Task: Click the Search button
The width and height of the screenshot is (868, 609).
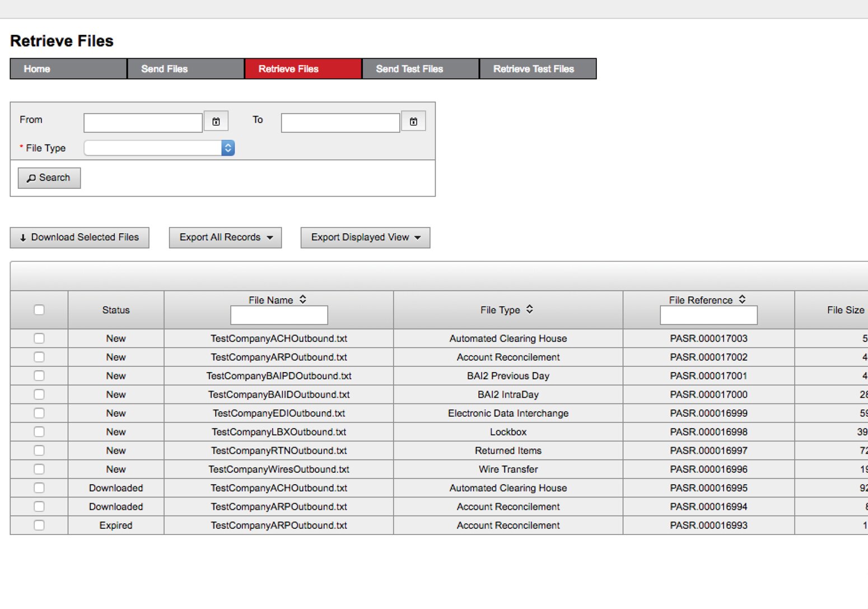Action: coord(49,178)
